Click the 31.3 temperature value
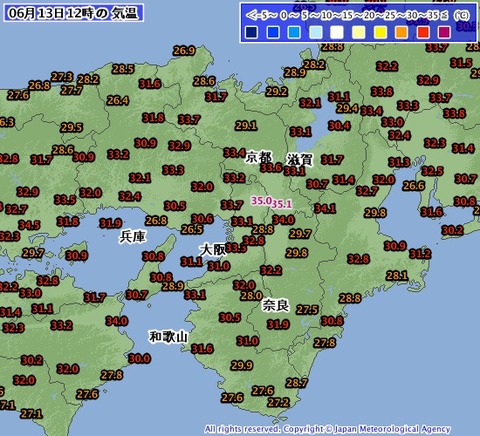The width and height of the screenshot is (480, 436). tap(399, 162)
